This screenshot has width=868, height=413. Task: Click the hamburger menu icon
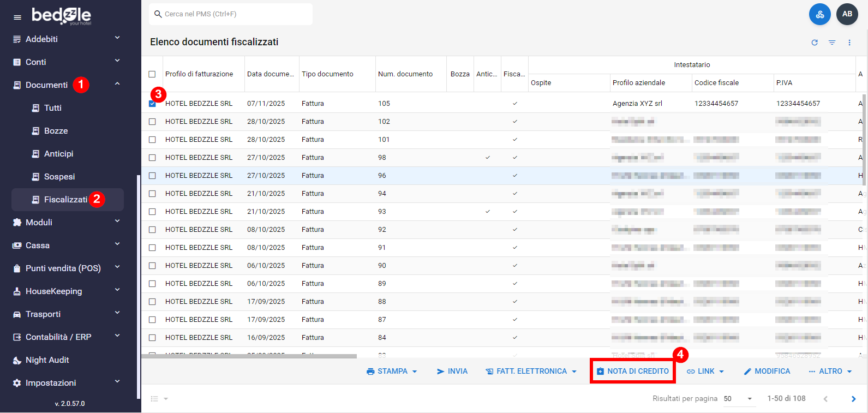(17, 17)
